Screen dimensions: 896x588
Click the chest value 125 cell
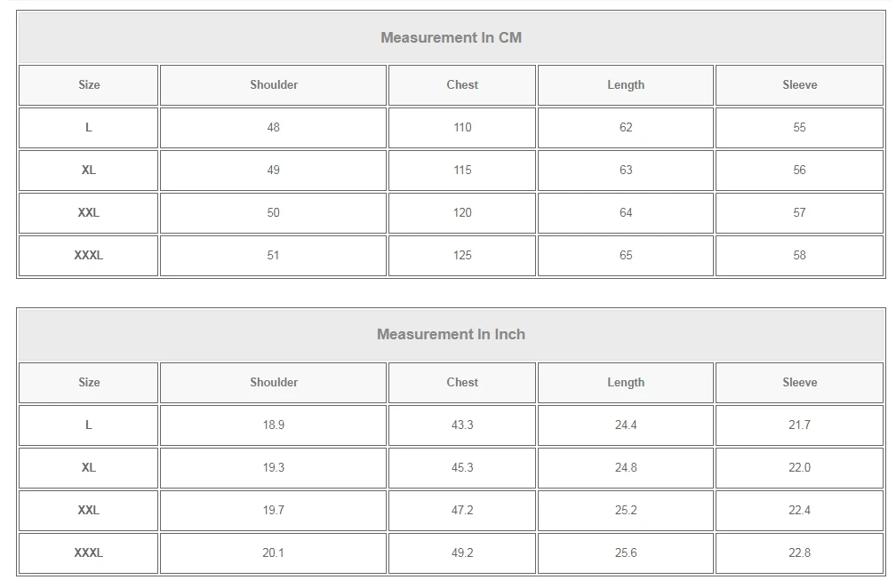pyautogui.click(x=462, y=255)
